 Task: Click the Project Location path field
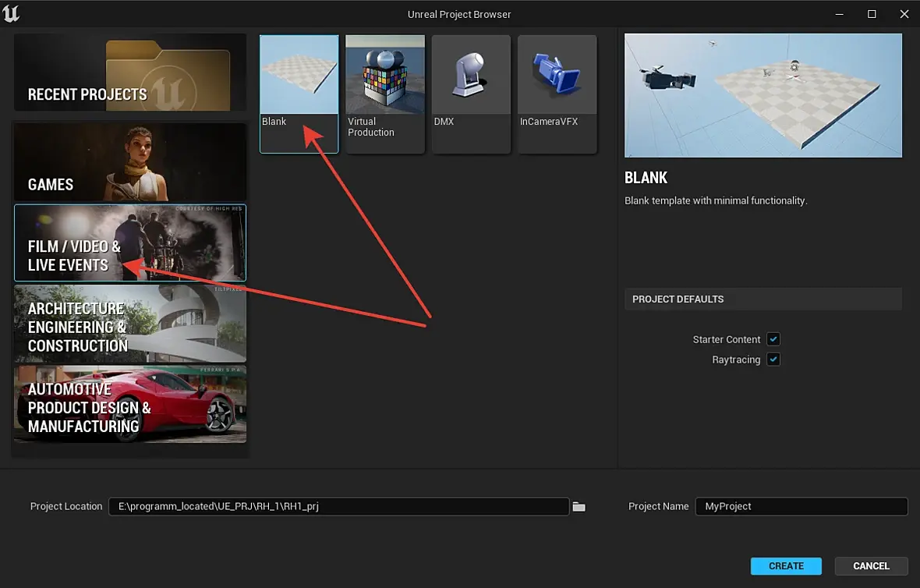click(x=338, y=506)
